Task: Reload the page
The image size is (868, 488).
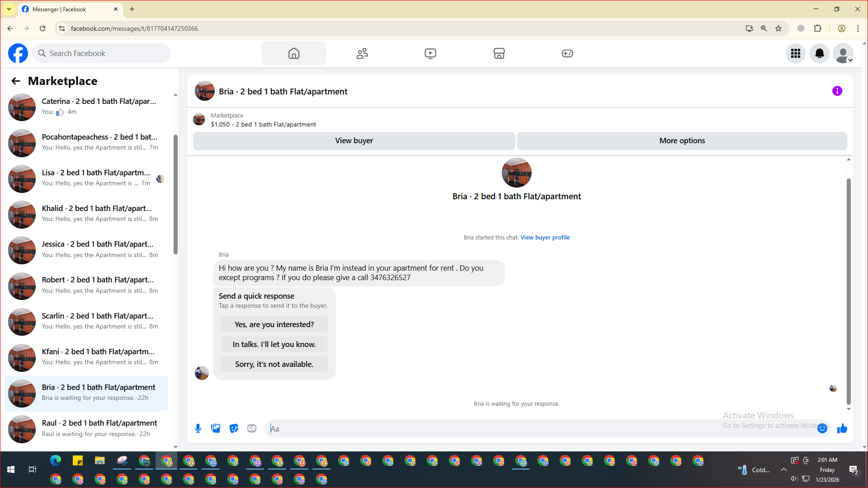Action: point(42,28)
